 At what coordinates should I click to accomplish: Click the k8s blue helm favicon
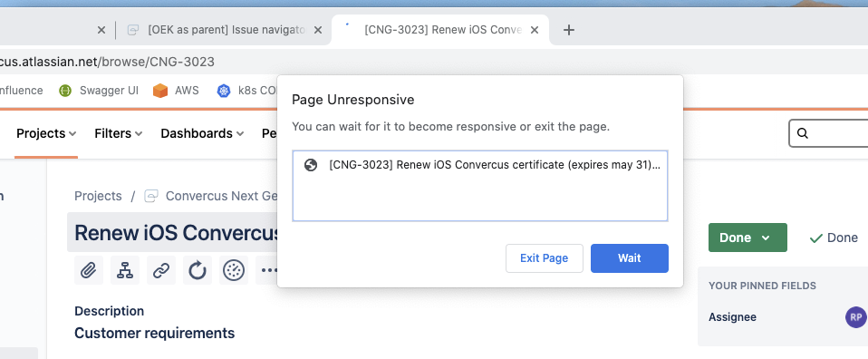224,91
